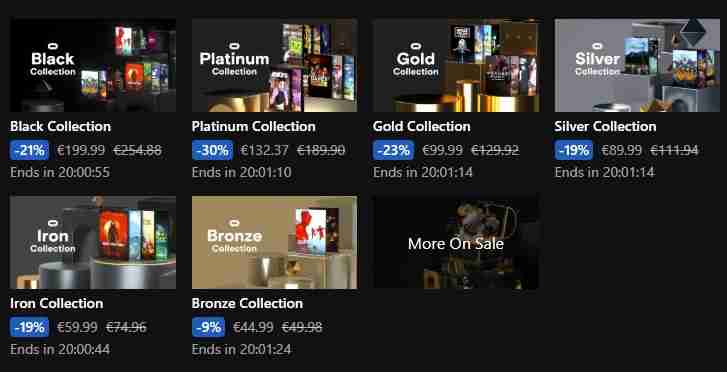The height and width of the screenshot is (372, 727).
Task: Click the €199.99 sale price
Action: [81, 150]
